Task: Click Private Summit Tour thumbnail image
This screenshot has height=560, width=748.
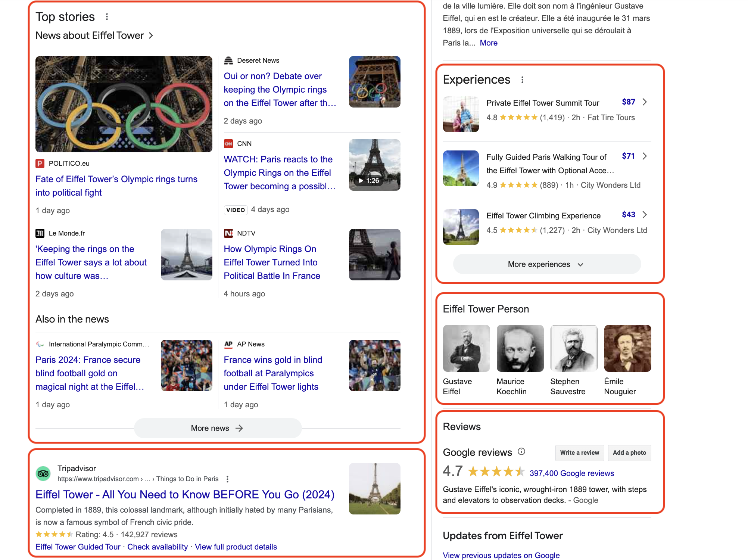Action: coord(461,114)
